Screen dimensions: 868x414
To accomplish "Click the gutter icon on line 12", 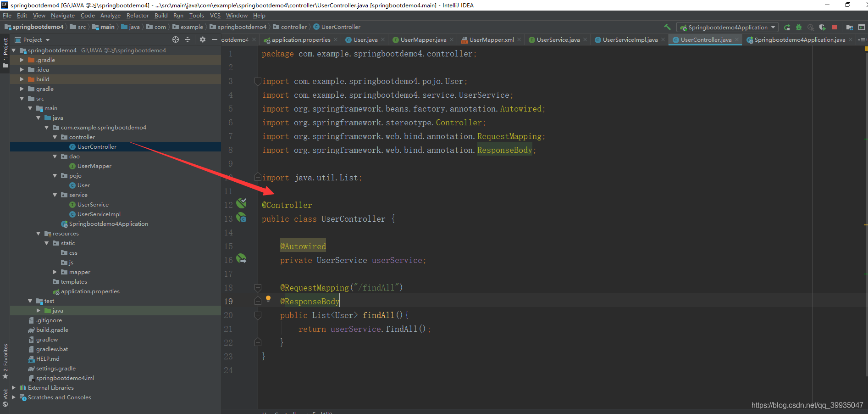I will coord(242,203).
